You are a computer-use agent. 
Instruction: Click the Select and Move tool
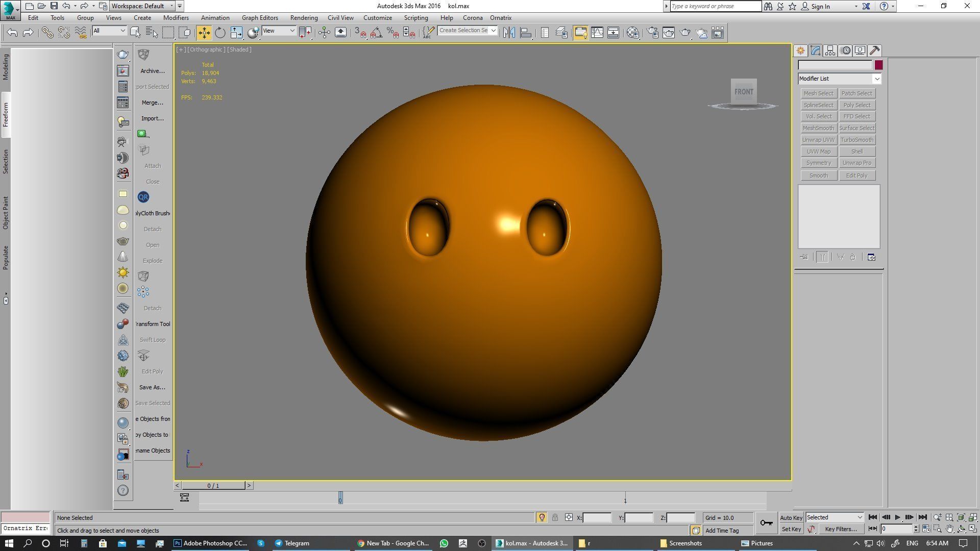pos(204,33)
